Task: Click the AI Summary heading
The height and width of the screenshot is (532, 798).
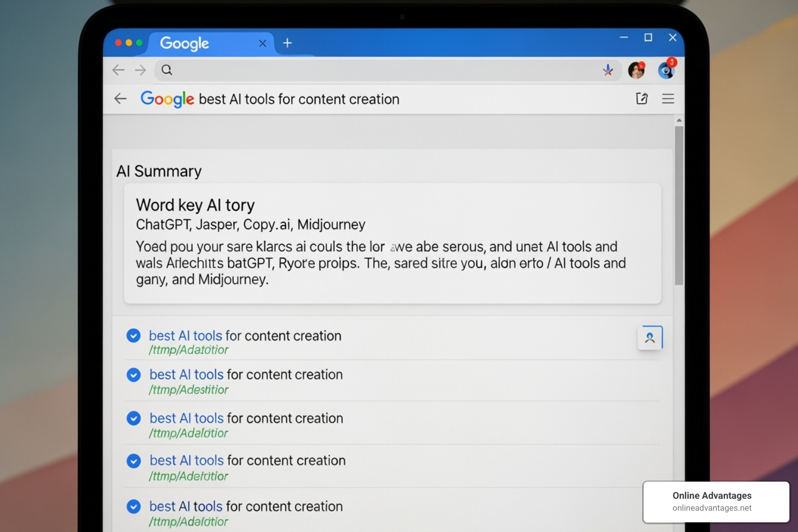Action: (x=159, y=171)
